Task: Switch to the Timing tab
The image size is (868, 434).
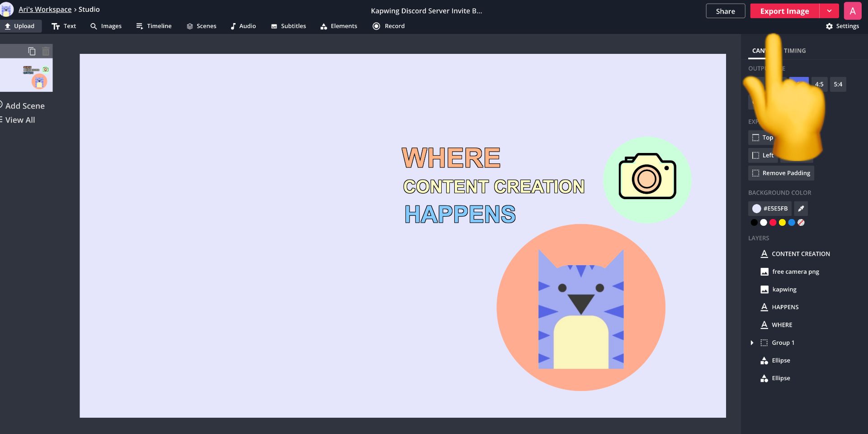Action: coord(795,51)
